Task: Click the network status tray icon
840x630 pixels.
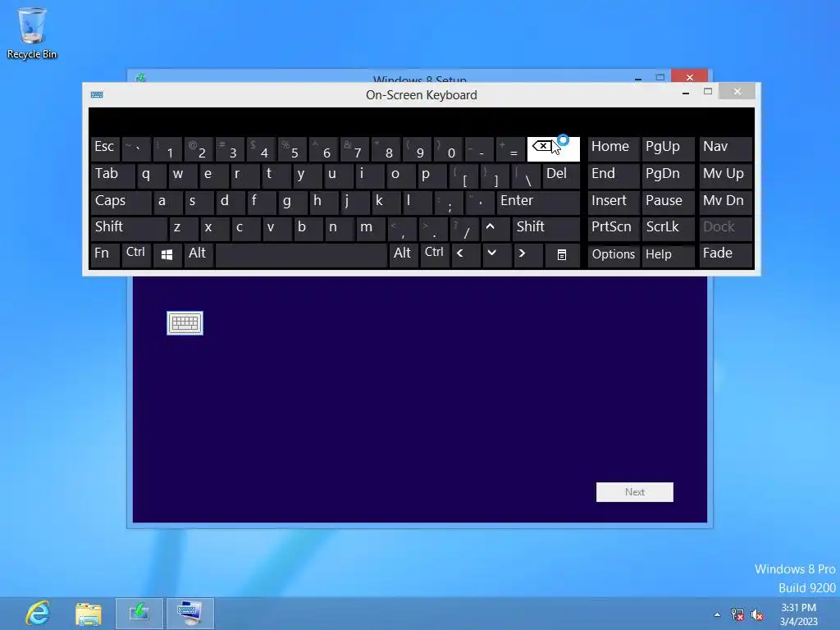Action: (737, 614)
